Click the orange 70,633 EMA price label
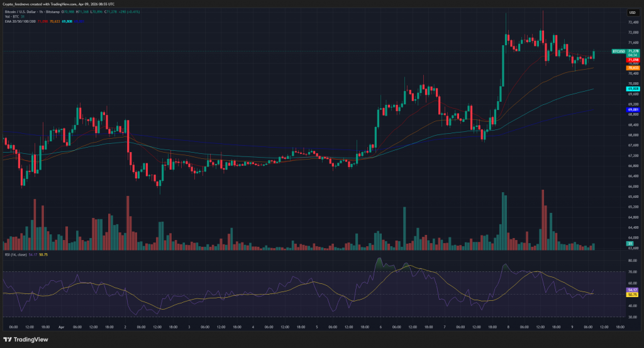The width and height of the screenshot is (644, 348). [633, 68]
